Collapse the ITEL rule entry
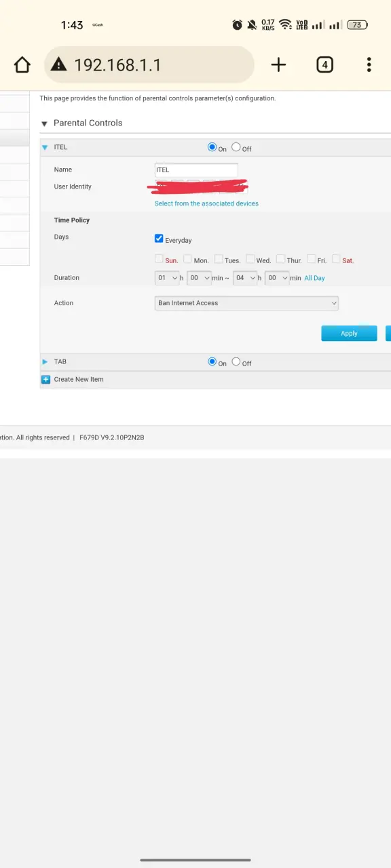391x868 pixels. click(45, 147)
